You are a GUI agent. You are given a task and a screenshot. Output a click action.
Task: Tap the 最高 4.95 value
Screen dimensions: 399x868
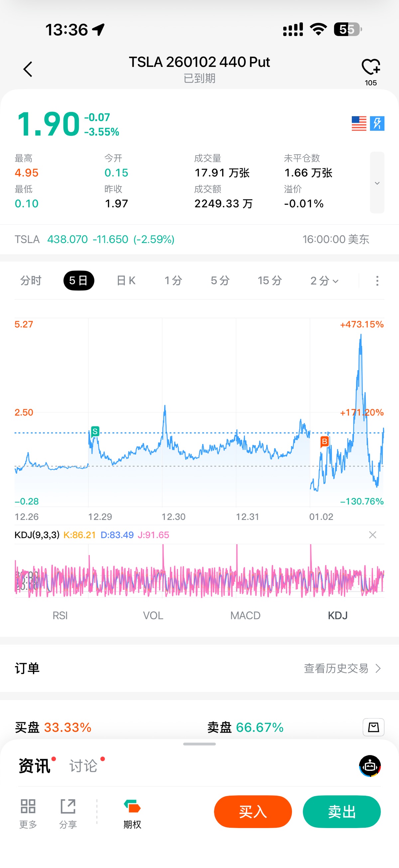tap(27, 172)
